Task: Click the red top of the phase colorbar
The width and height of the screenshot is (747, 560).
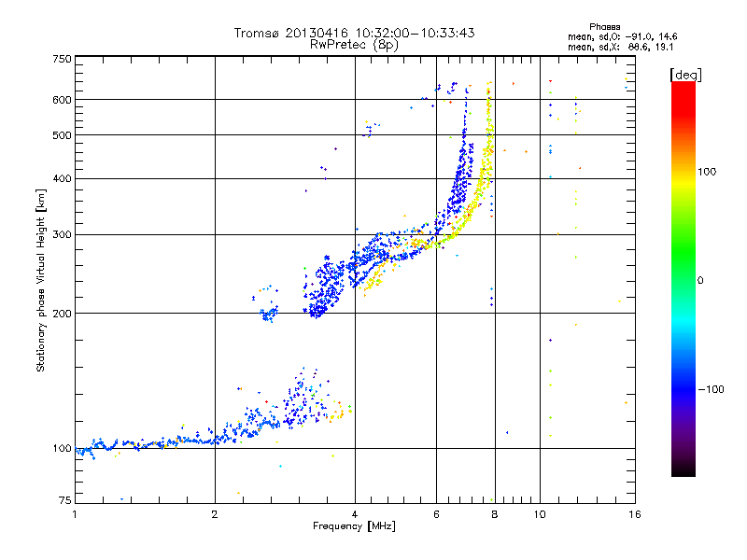Action: click(x=684, y=92)
